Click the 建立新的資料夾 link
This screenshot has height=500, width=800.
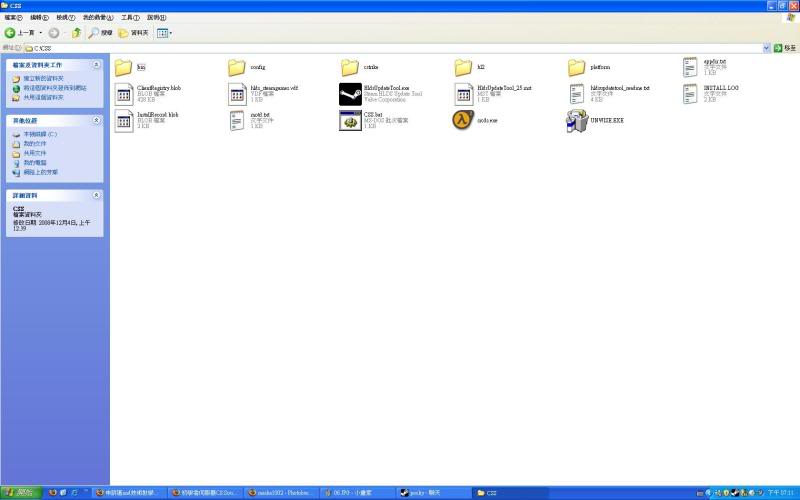click(x=43, y=78)
